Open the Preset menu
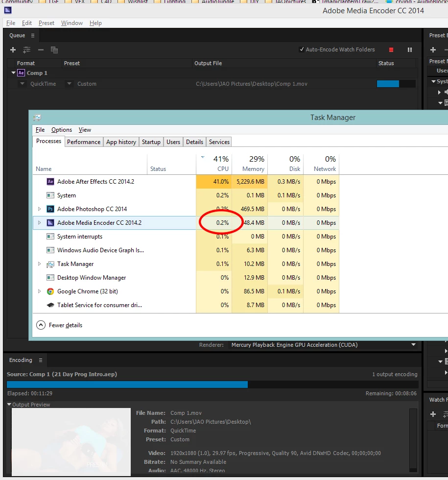Image resolution: width=448 pixels, height=480 pixels. (x=46, y=23)
